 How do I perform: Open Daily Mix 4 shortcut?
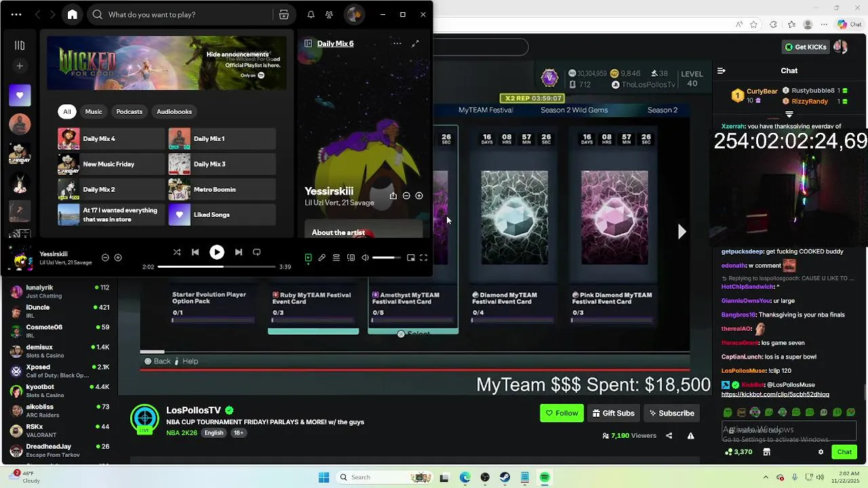click(111, 139)
